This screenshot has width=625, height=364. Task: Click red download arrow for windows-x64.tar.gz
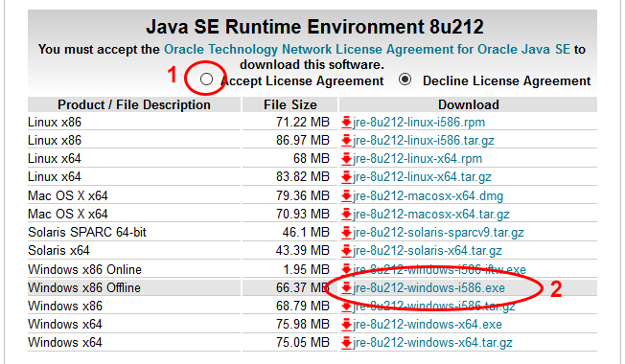346,343
